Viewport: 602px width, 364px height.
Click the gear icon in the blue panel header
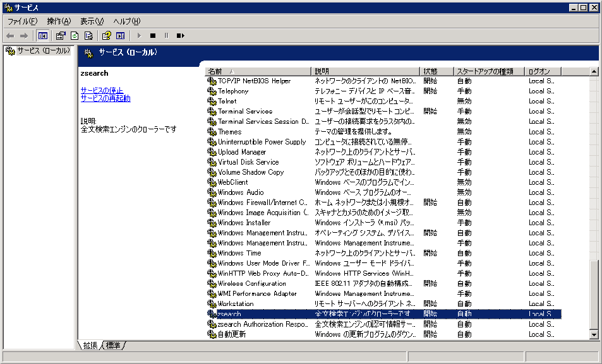point(88,53)
